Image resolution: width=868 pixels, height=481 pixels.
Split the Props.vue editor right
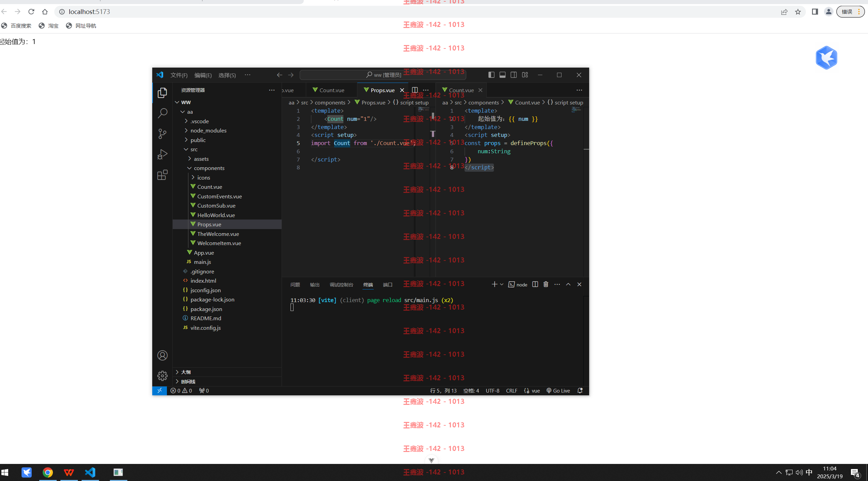coord(415,90)
